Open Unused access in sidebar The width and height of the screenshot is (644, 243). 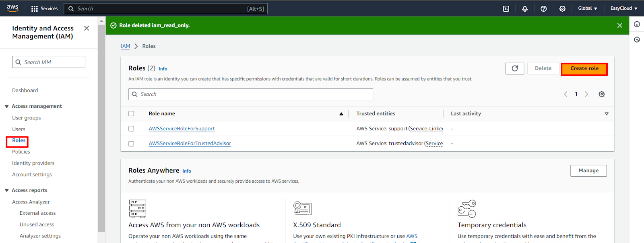pyautogui.click(x=37, y=224)
